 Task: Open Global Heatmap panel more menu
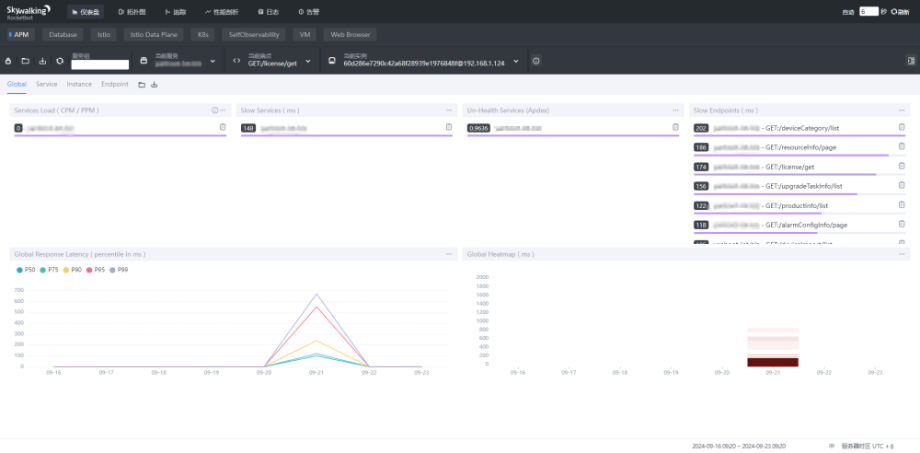(x=902, y=254)
